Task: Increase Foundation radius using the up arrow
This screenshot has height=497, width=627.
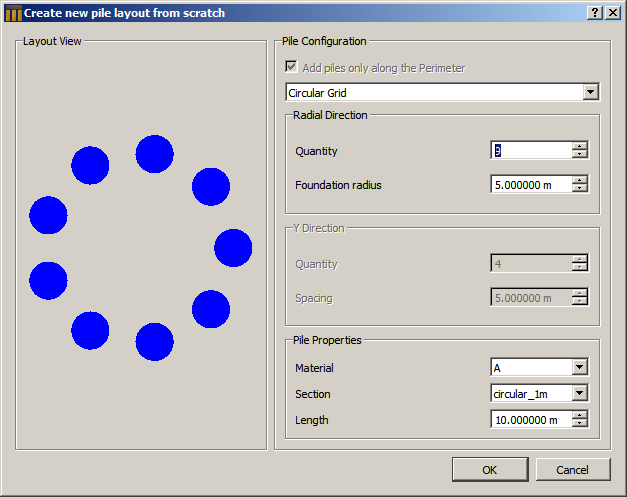Action: (x=580, y=181)
